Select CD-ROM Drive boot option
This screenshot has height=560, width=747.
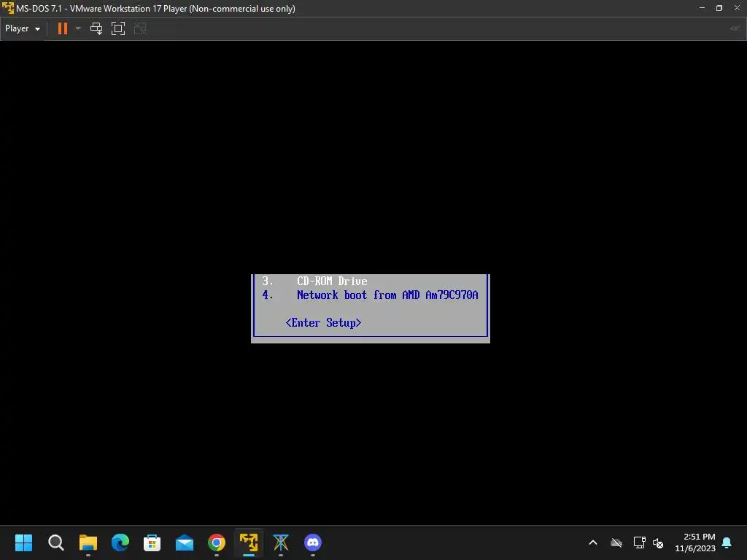tap(332, 281)
